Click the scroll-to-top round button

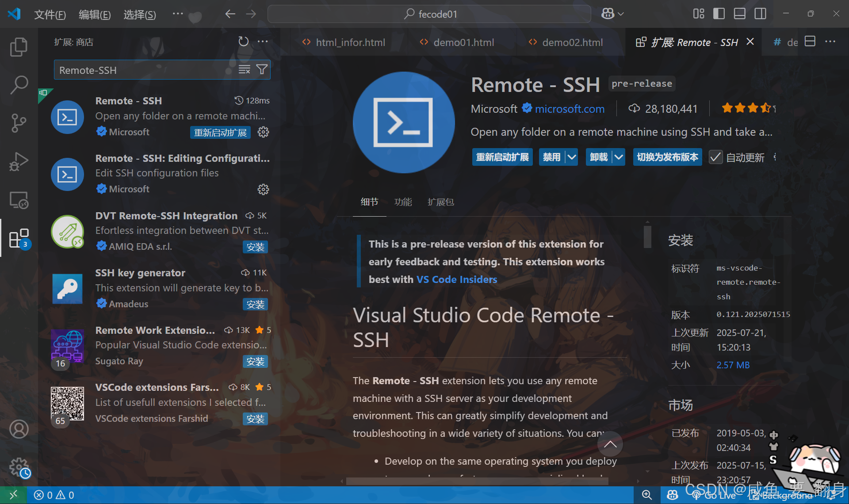click(610, 444)
